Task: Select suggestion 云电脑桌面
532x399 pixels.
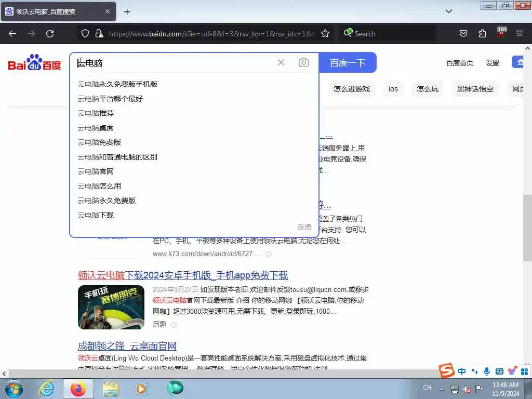Action: pyautogui.click(x=96, y=128)
